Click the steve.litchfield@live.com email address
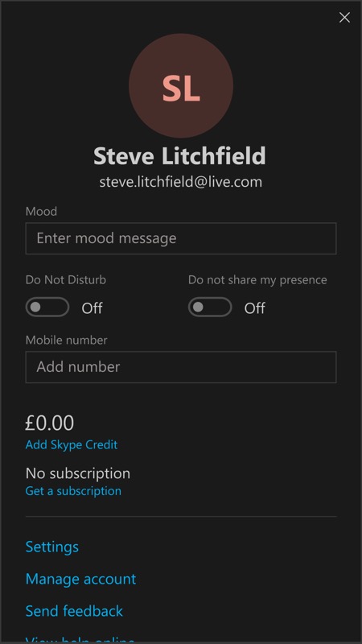This screenshot has width=362, height=644. tap(180, 182)
